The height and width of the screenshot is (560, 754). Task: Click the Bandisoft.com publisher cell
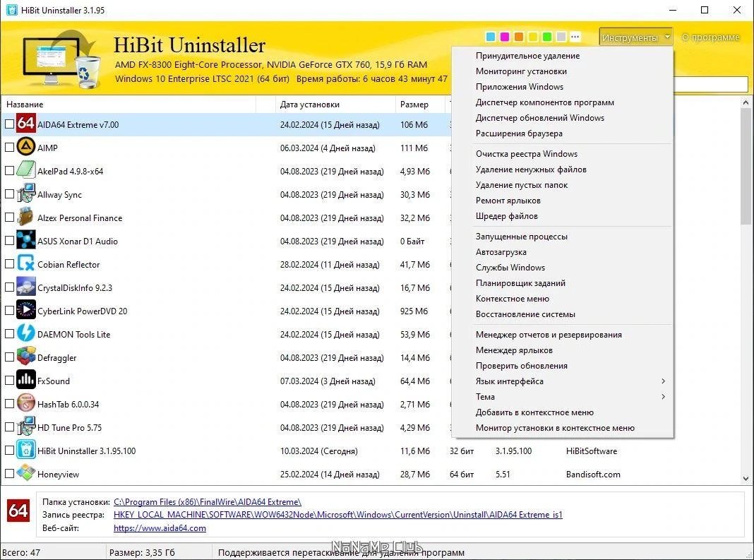[593, 474]
